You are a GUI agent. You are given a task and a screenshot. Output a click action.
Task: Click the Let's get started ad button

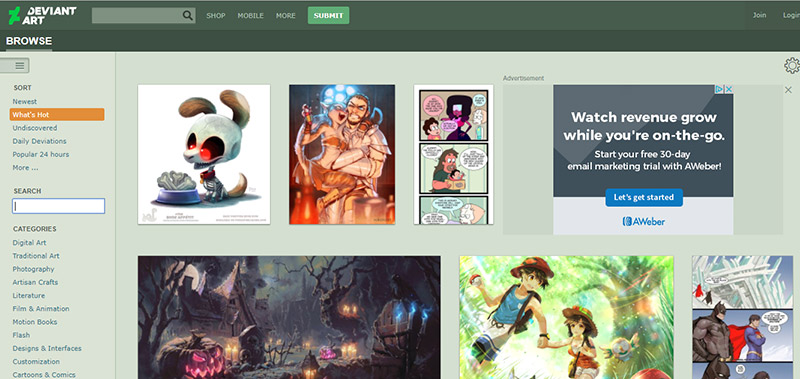click(644, 197)
